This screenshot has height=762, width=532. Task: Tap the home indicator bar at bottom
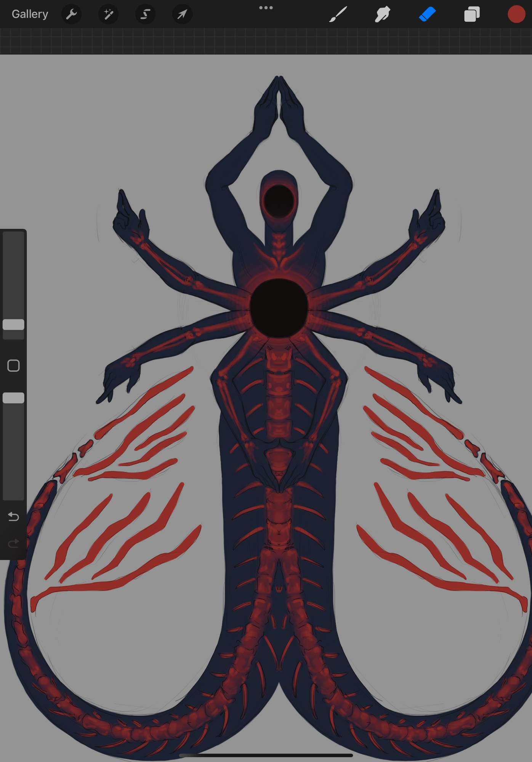[266, 755]
